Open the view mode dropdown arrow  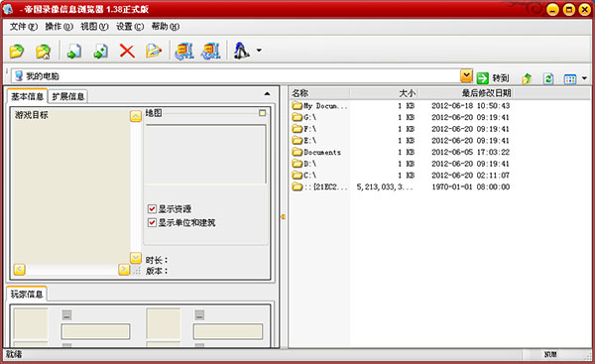[584, 78]
